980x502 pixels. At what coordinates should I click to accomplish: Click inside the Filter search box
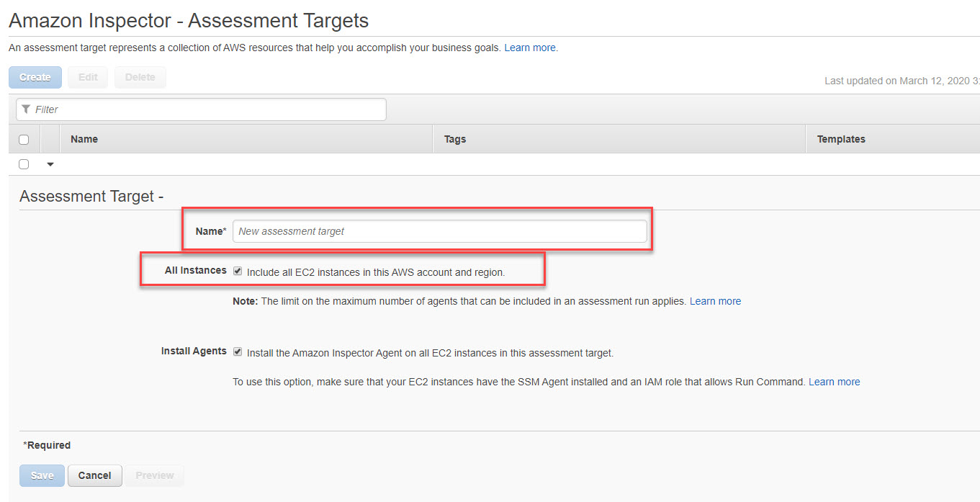click(202, 109)
